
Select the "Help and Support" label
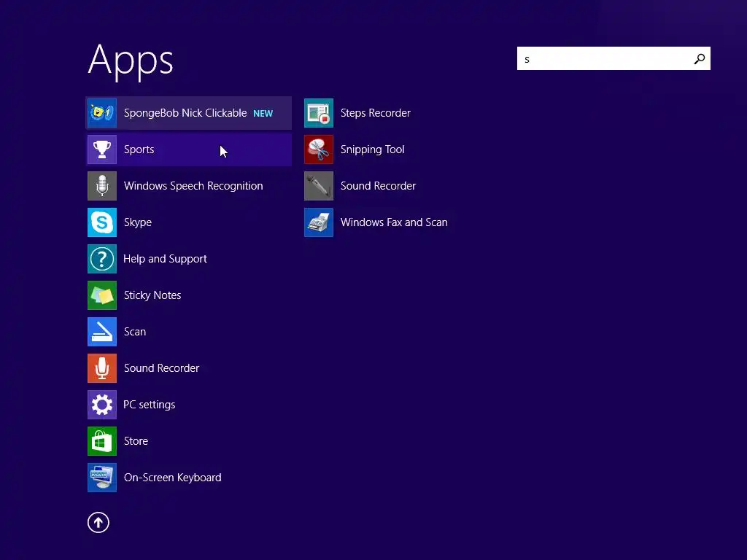pos(166,259)
